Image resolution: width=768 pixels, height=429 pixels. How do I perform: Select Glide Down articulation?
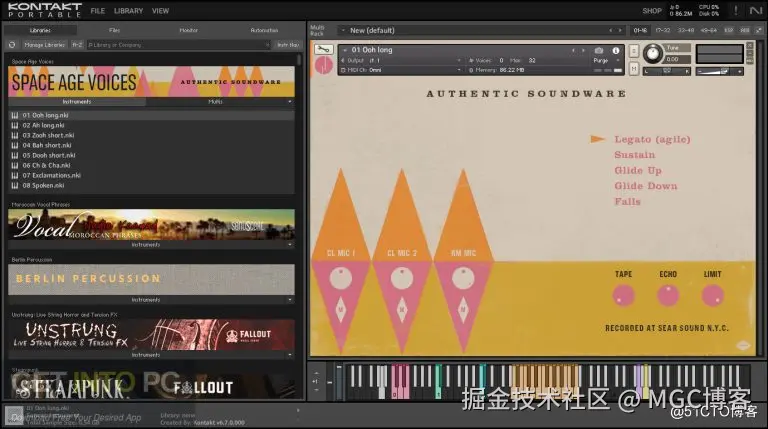(x=646, y=186)
